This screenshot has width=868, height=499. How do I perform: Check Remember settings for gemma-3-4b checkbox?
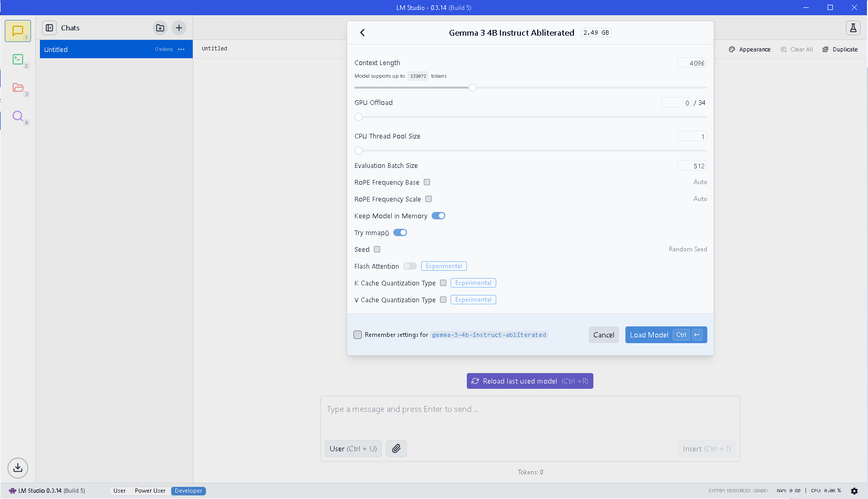point(358,335)
